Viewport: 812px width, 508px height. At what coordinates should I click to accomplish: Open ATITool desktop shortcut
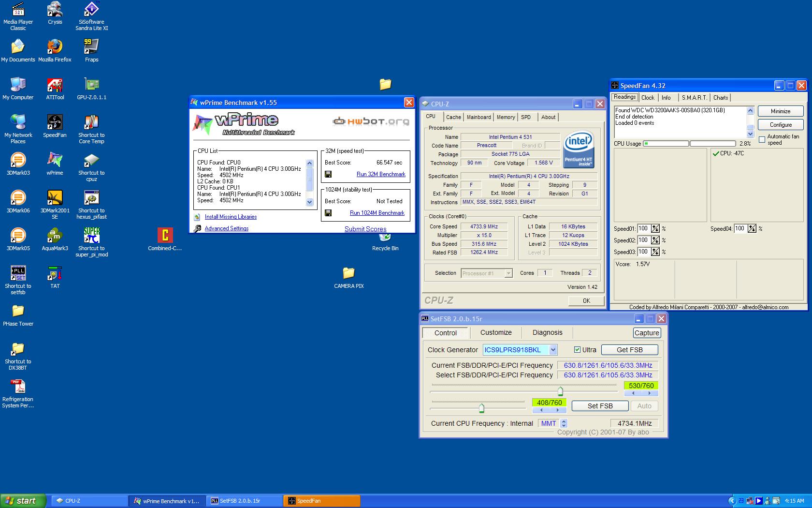pyautogui.click(x=55, y=89)
